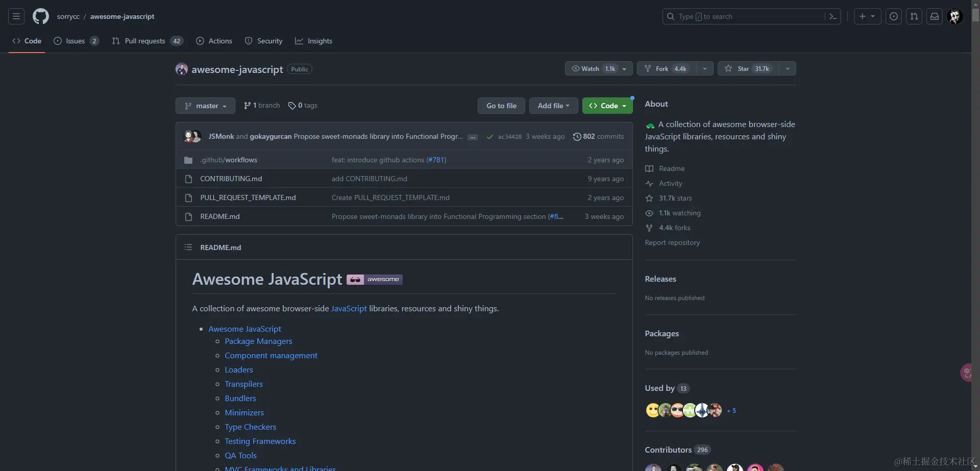Open the Insights tab
980x471 pixels.
[x=314, y=41]
